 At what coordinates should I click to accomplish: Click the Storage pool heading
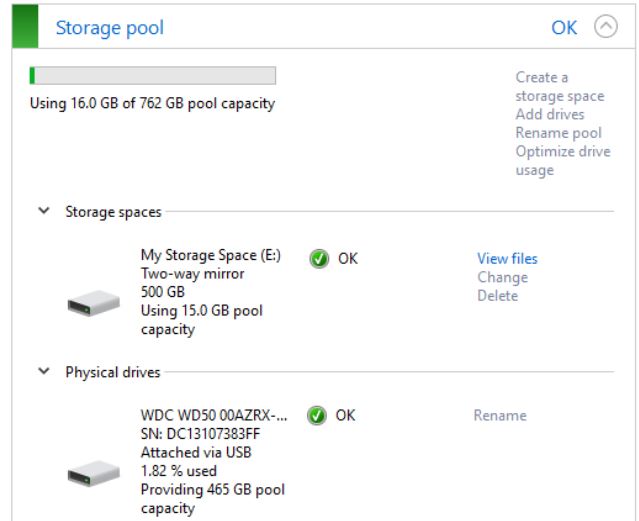click(110, 28)
